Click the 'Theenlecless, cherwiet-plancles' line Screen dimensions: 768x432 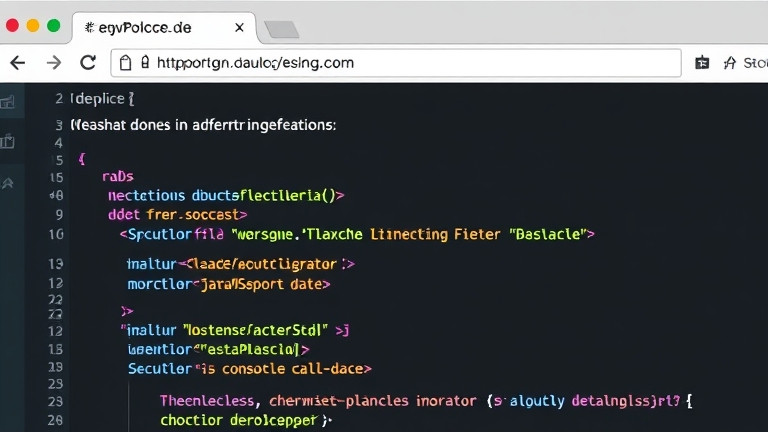point(426,401)
